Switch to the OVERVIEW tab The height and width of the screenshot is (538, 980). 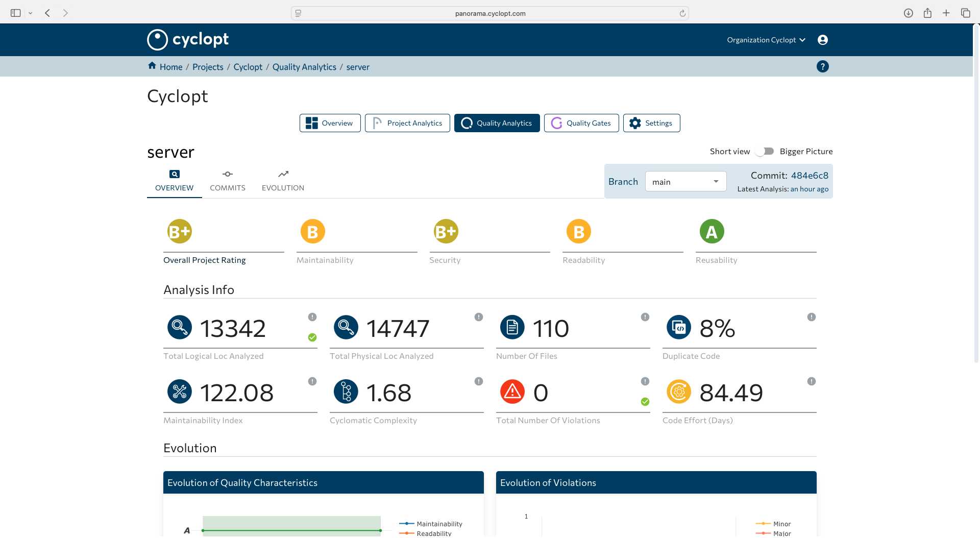174,182
